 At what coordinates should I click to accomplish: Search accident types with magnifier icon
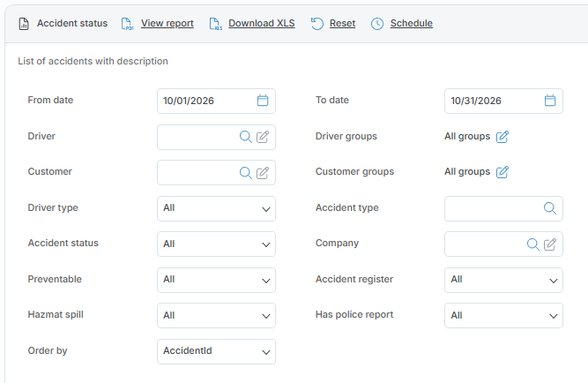(550, 208)
